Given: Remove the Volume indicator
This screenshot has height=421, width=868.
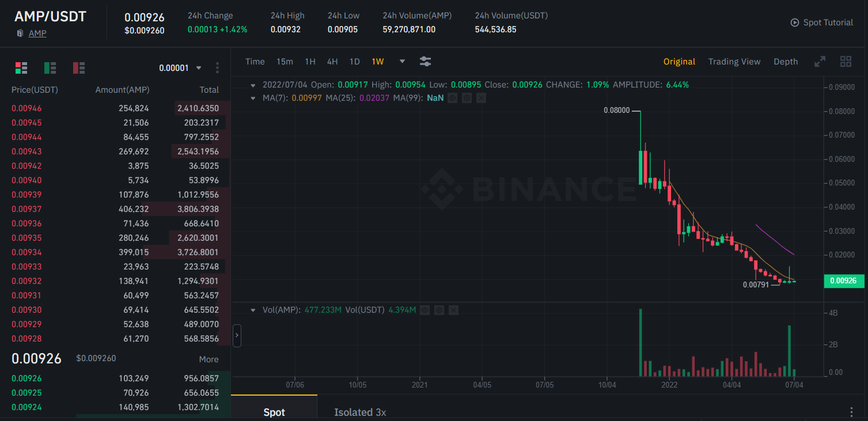Looking at the screenshot, I should tap(453, 310).
